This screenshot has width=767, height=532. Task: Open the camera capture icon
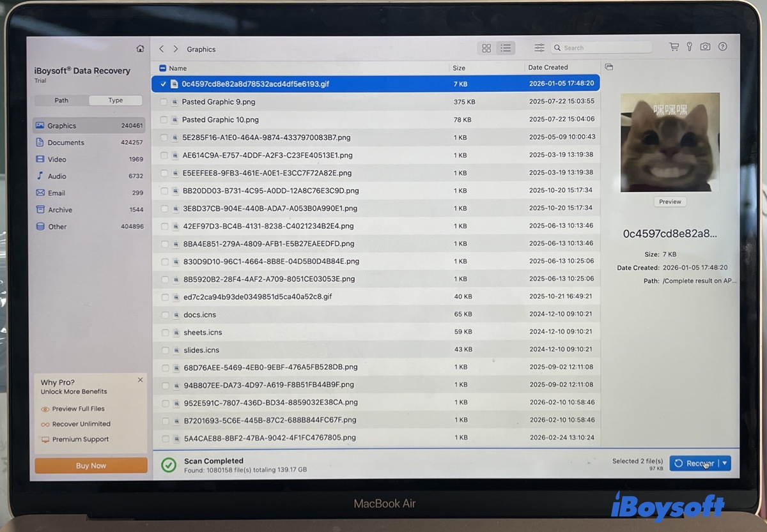[x=705, y=47]
